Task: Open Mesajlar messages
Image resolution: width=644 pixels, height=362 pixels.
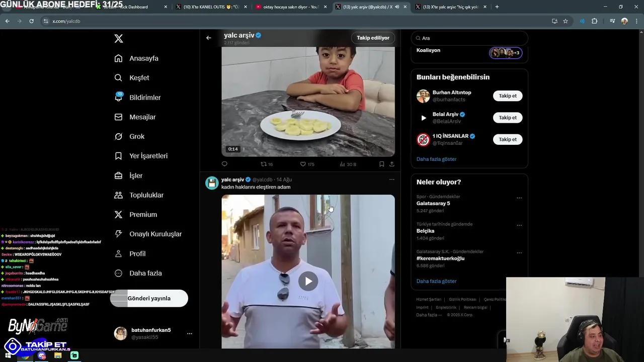Action: tap(135, 117)
